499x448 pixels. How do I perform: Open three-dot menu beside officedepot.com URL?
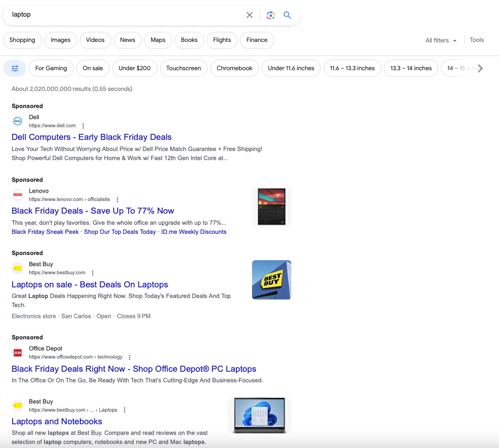(129, 357)
